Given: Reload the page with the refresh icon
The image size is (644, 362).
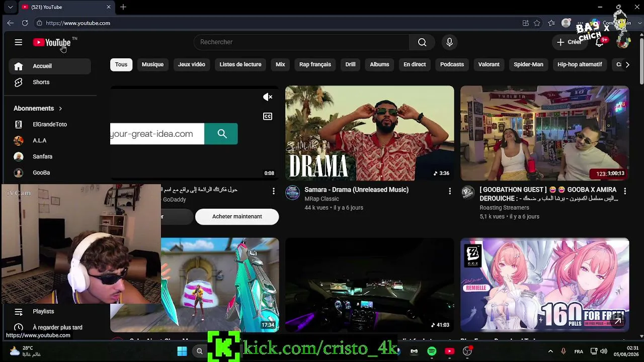Looking at the screenshot, I should click(x=25, y=23).
